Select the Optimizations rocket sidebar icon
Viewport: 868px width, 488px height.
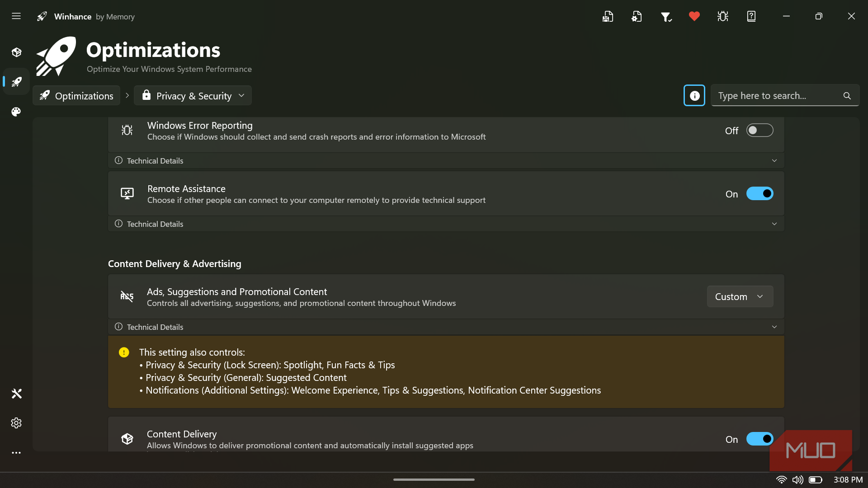[16, 82]
